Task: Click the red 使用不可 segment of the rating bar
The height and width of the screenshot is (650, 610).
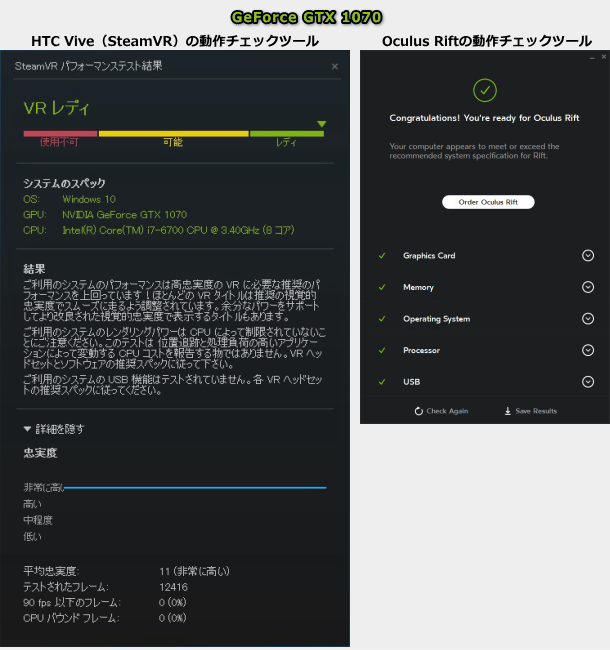Action: [61, 134]
